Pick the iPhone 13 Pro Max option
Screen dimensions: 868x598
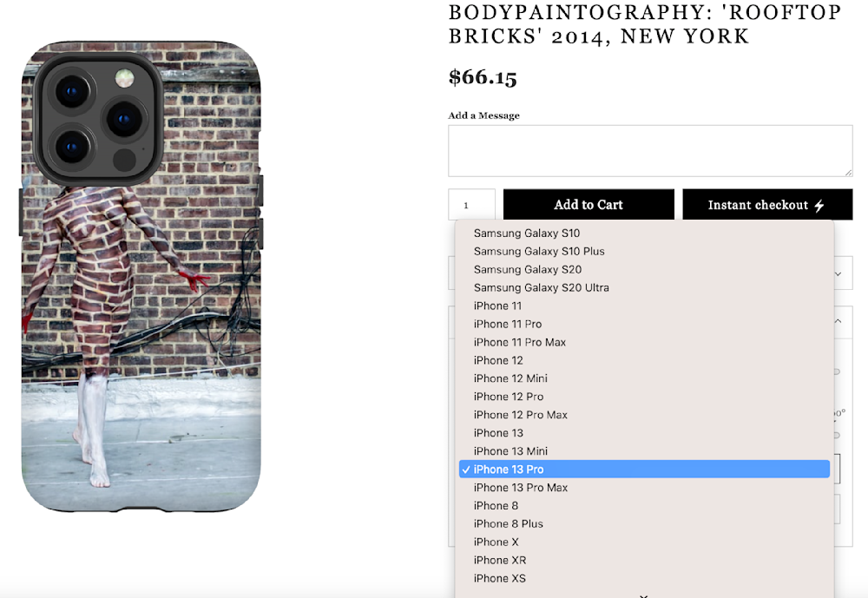[x=521, y=488]
